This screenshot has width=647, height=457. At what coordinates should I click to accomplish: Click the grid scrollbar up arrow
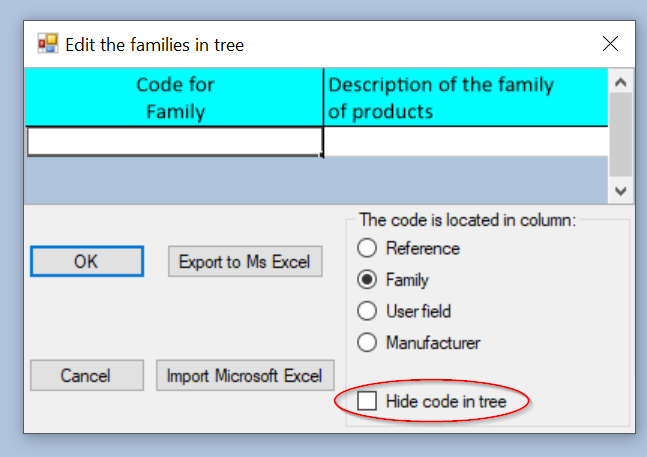coord(620,82)
